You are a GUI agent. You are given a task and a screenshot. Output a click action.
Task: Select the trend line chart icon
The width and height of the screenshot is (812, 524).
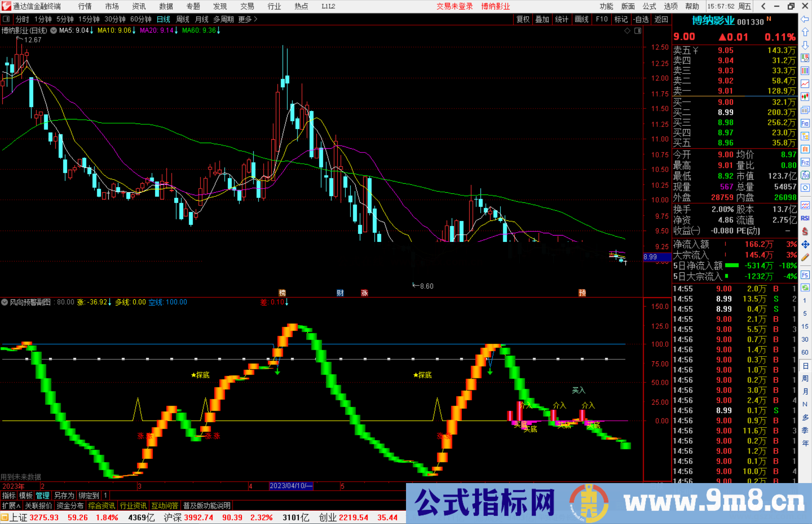click(x=805, y=84)
